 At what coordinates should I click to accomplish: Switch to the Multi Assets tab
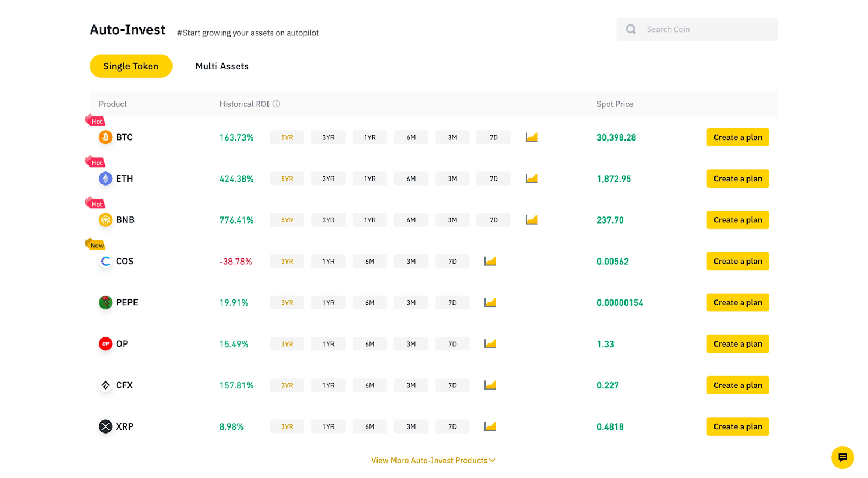pos(222,66)
